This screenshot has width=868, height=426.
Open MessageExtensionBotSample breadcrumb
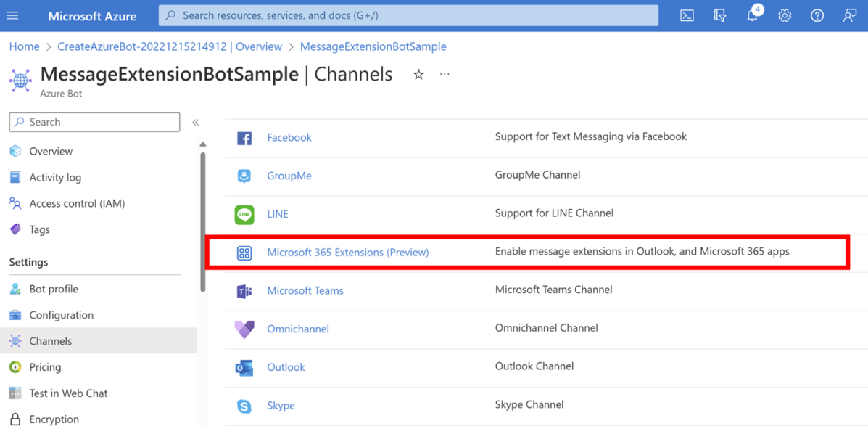373,46
